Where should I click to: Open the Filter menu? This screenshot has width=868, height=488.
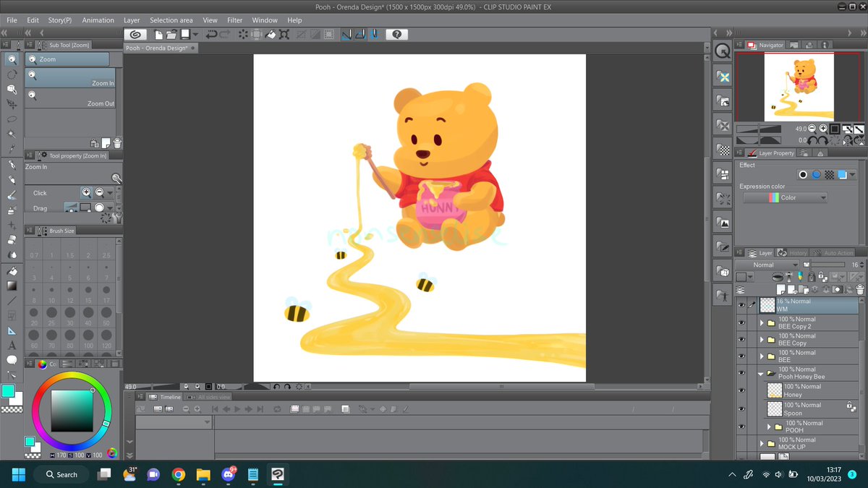point(234,20)
